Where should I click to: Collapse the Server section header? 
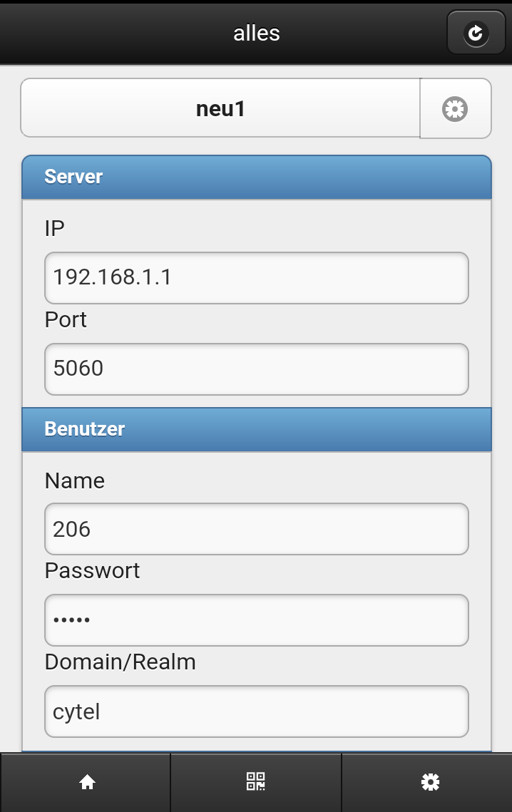click(257, 177)
